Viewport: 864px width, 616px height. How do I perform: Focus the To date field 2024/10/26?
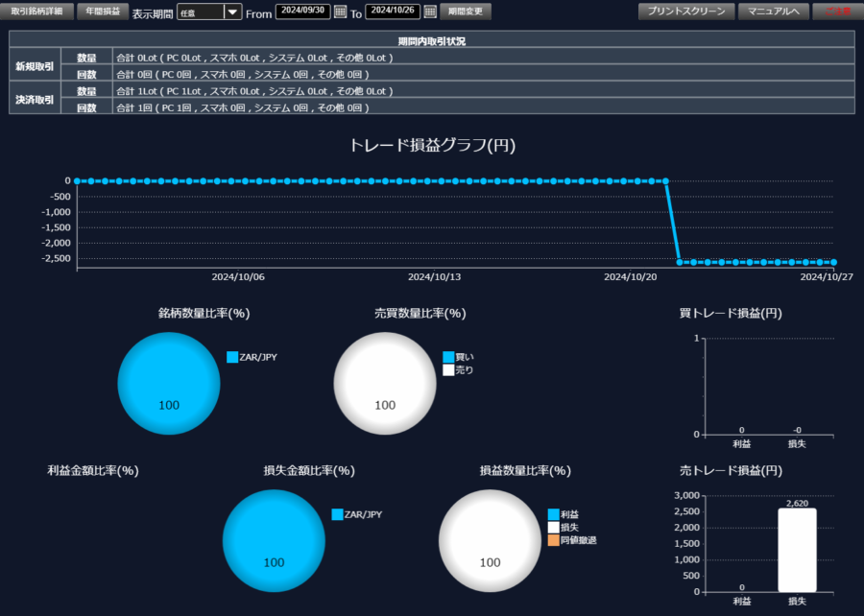tap(393, 11)
